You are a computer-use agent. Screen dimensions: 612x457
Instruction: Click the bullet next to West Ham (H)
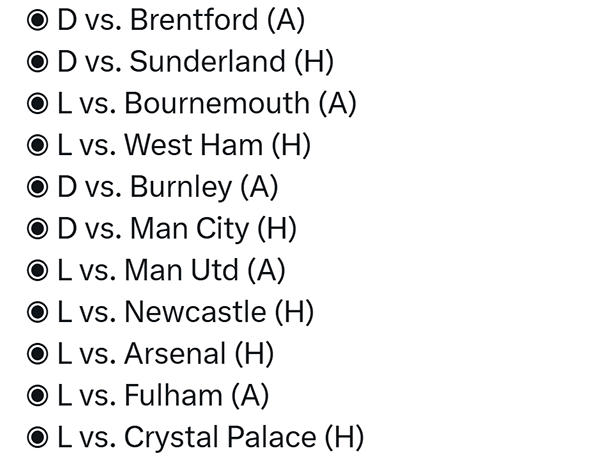tap(40, 146)
